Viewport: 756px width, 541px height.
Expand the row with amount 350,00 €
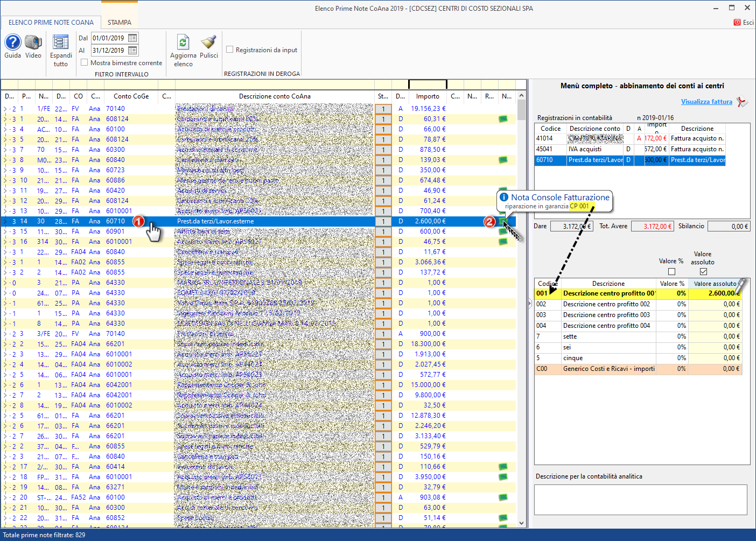coord(5,170)
